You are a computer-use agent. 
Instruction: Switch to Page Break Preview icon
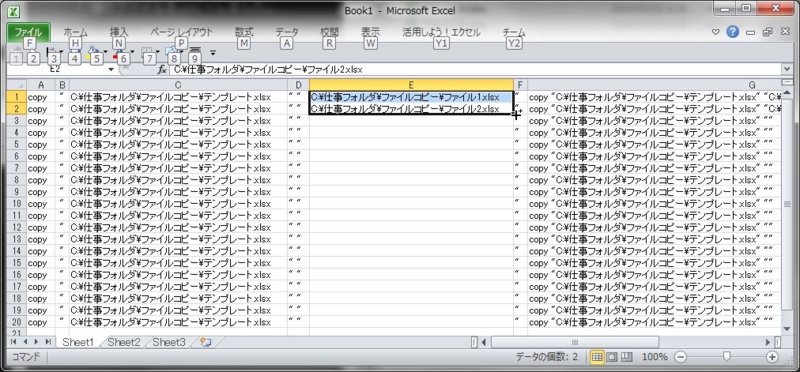click(x=627, y=357)
